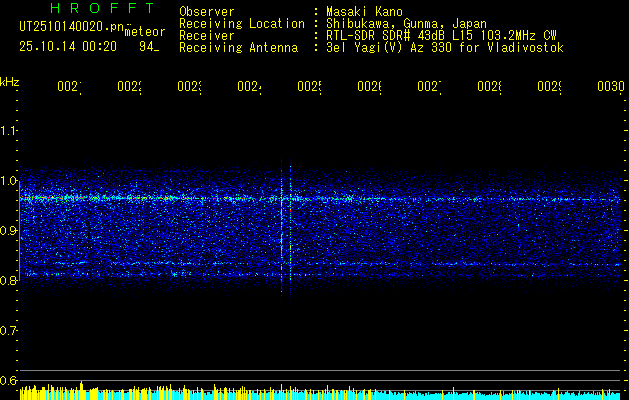The width and height of the screenshot is (629, 400).
Task: Click the 0022 time marker
Action: pyautogui.click(x=130, y=86)
